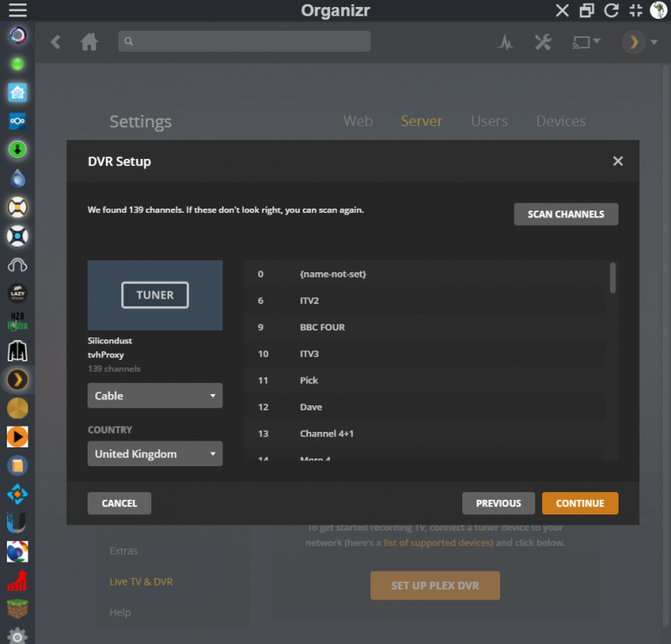
Task: Select Live TV & DVR in settings menu
Action: click(141, 581)
